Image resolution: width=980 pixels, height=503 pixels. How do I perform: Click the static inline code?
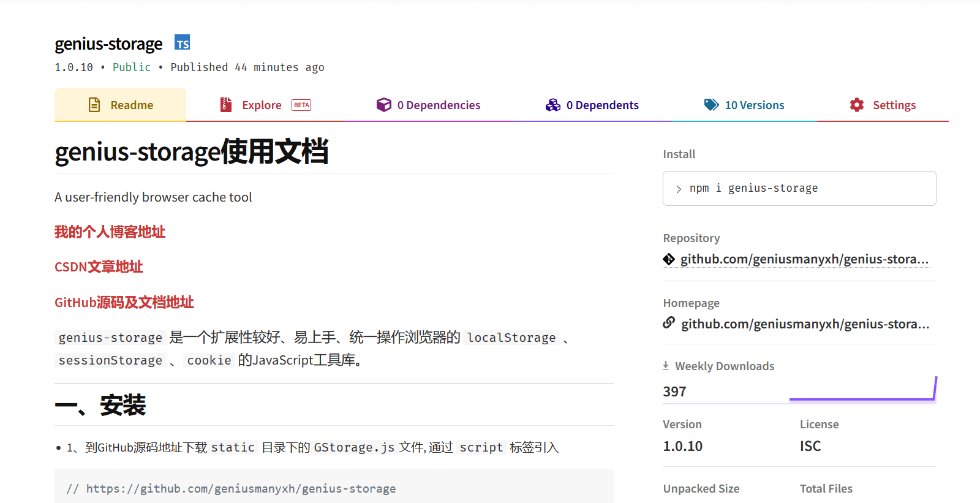click(233, 448)
